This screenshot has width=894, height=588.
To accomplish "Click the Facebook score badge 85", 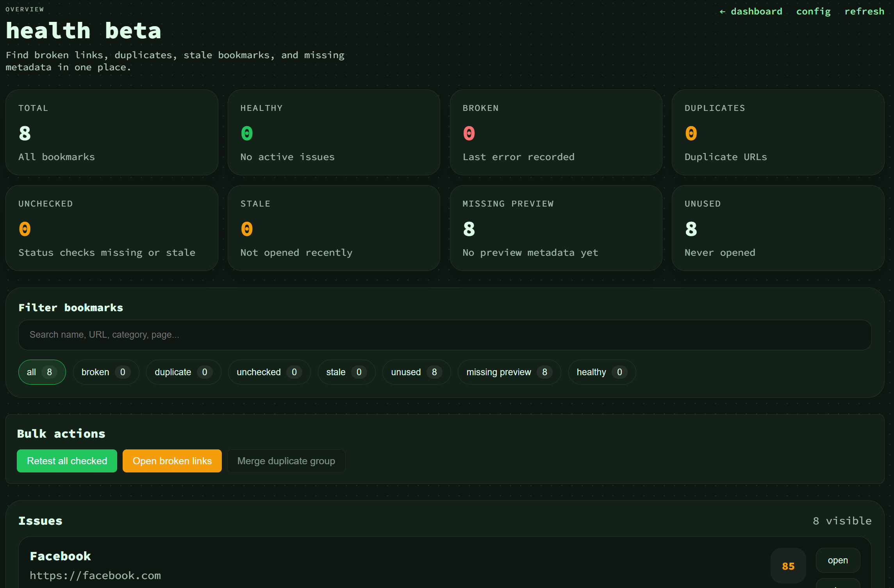I will pos(788,565).
